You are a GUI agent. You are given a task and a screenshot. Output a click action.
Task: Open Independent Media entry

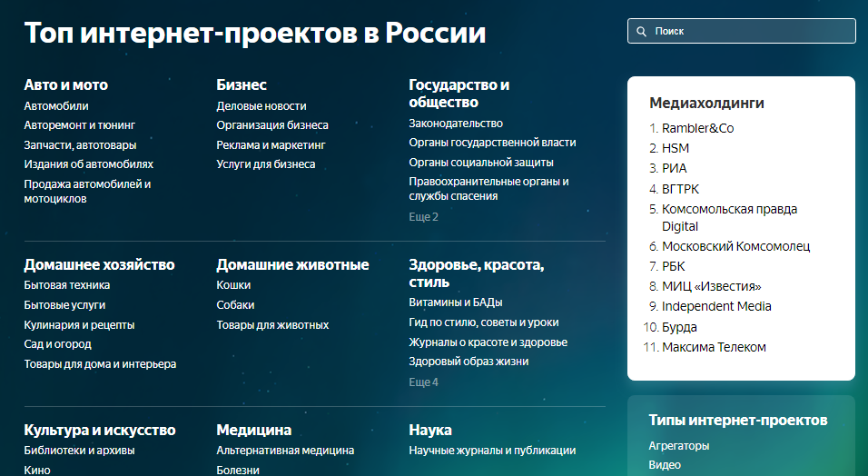coord(716,306)
